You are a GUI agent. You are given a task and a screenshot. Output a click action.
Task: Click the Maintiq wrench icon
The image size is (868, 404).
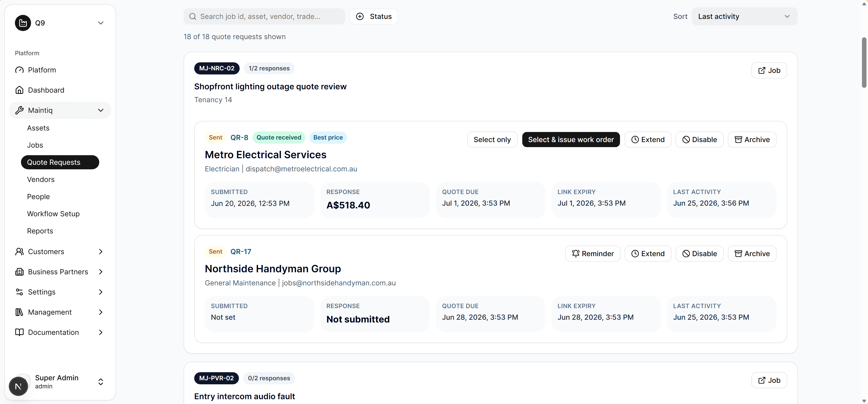pyautogui.click(x=19, y=111)
